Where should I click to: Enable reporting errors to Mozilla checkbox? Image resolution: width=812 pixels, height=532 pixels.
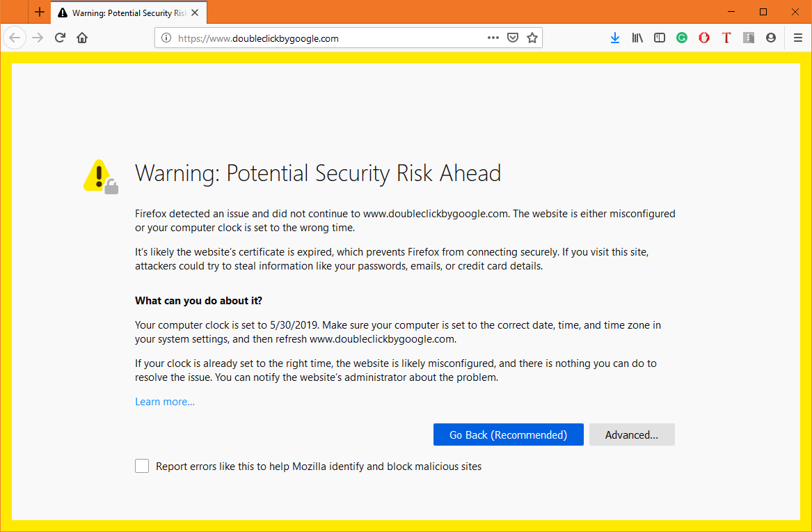click(142, 467)
